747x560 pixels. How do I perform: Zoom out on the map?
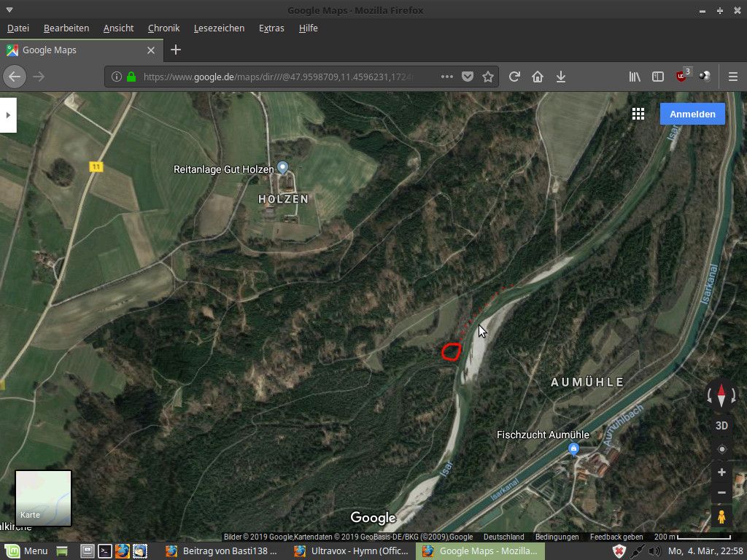(721, 493)
